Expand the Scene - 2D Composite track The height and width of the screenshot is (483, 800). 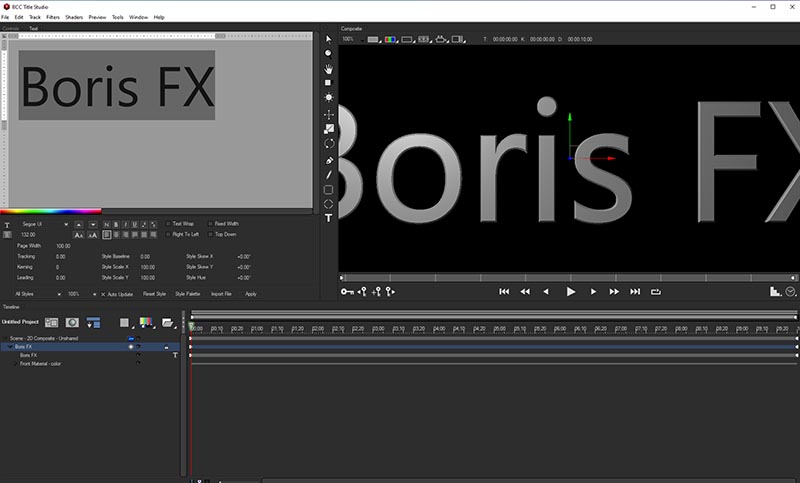[6, 338]
